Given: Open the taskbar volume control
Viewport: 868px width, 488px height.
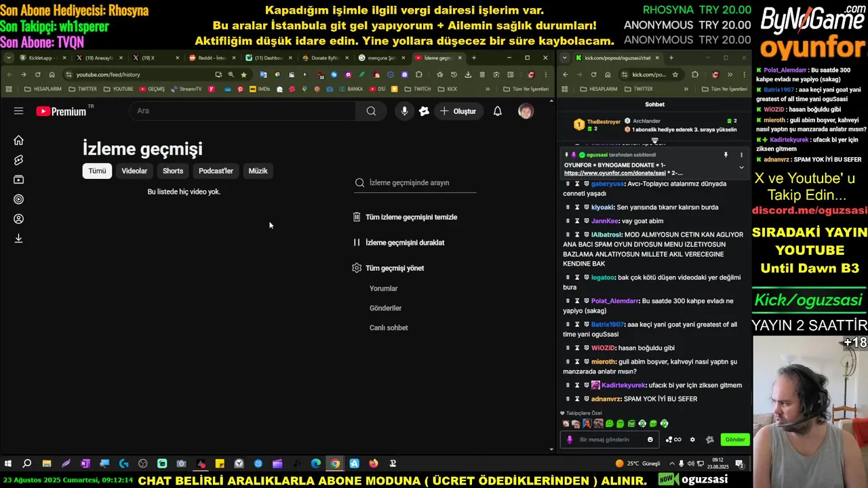Looking at the screenshot, I should coord(690,464).
